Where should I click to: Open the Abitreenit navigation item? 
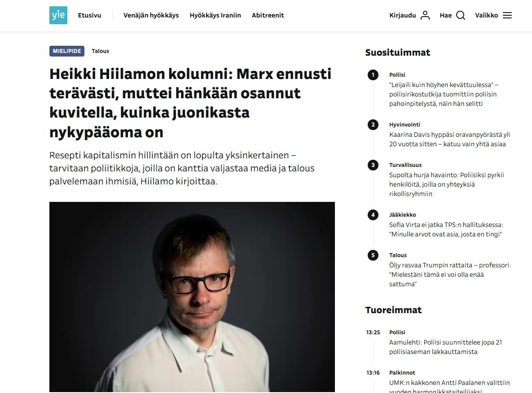[x=268, y=15]
